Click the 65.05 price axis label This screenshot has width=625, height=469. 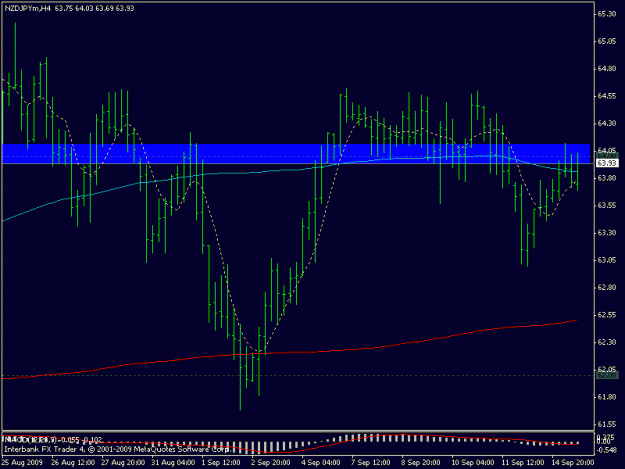(606, 41)
